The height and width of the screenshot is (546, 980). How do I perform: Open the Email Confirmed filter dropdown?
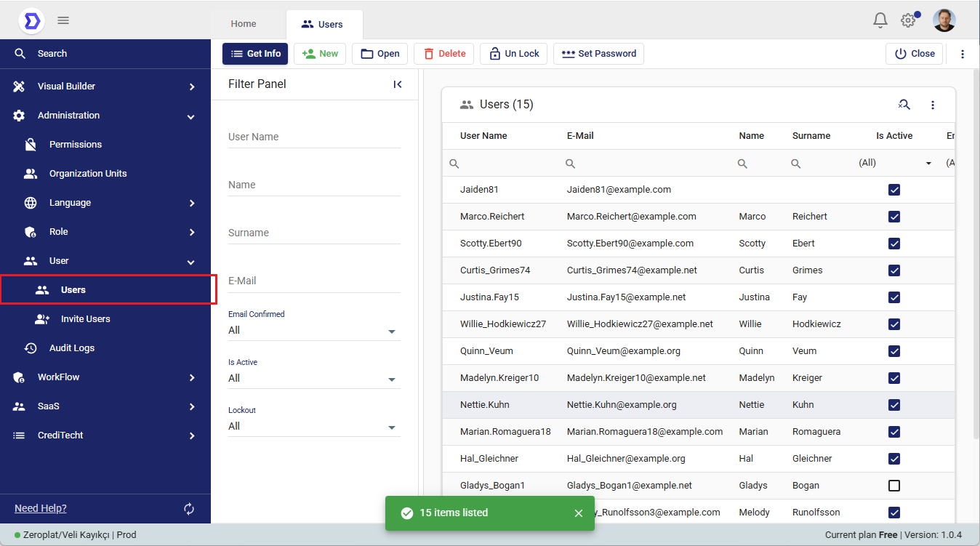[314, 331]
